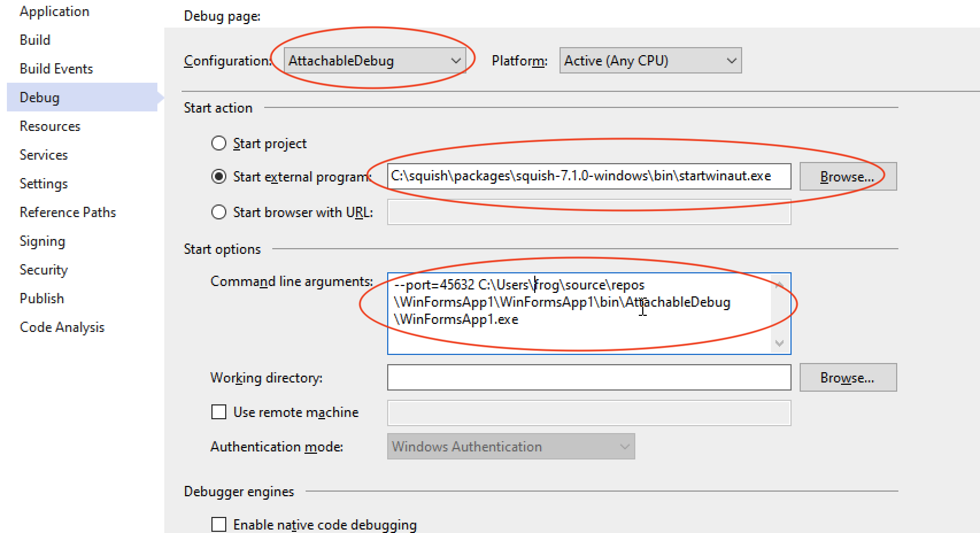The width and height of the screenshot is (980, 533).
Task: Open the Signing settings page
Action: [x=42, y=241]
